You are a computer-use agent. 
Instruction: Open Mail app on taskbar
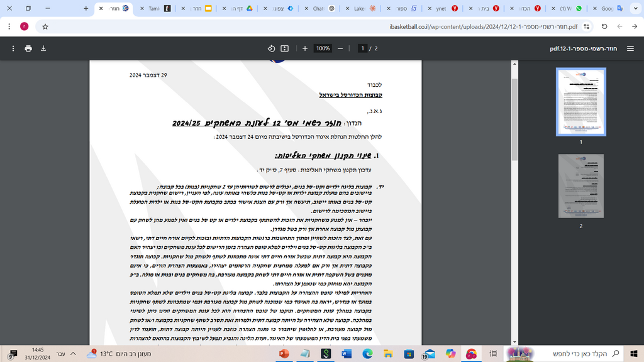click(x=429, y=353)
